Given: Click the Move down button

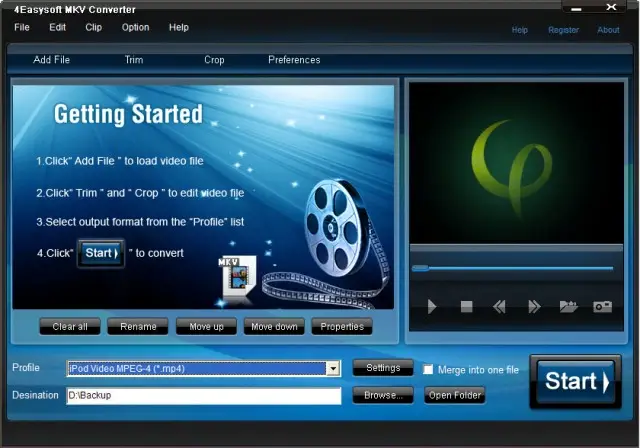Looking at the screenshot, I should [x=274, y=326].
